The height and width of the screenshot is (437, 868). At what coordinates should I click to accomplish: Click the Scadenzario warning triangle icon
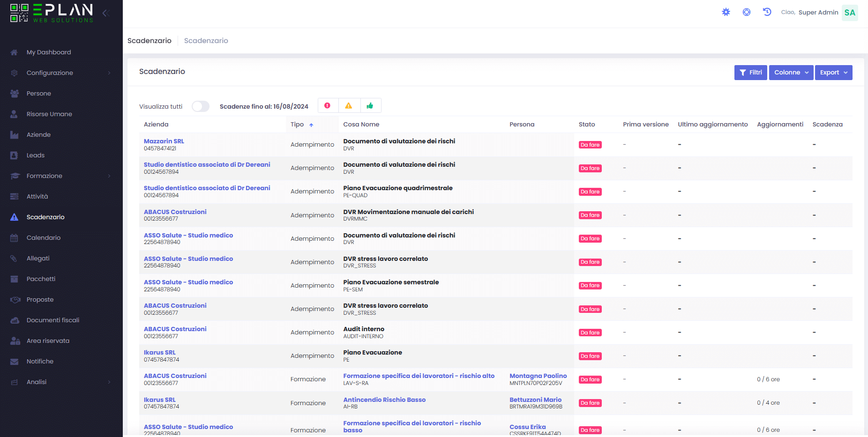(x=14, y=217)
